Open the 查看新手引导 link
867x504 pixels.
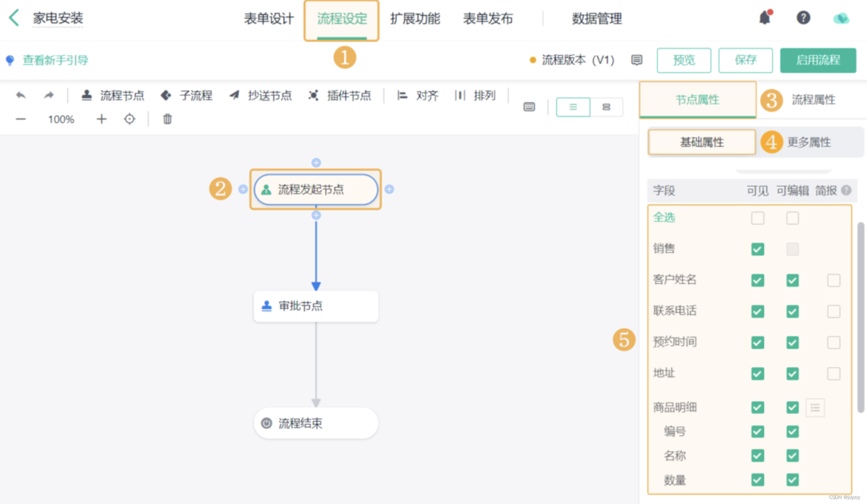(56, 60)
